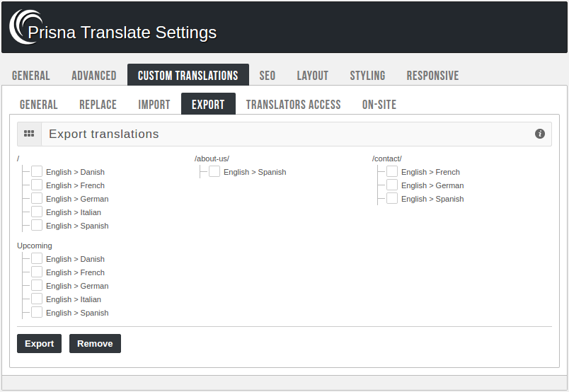Select English > Italian under Upcoming
The height and width of the screenshot is (392, 569).
coord(37,299)
